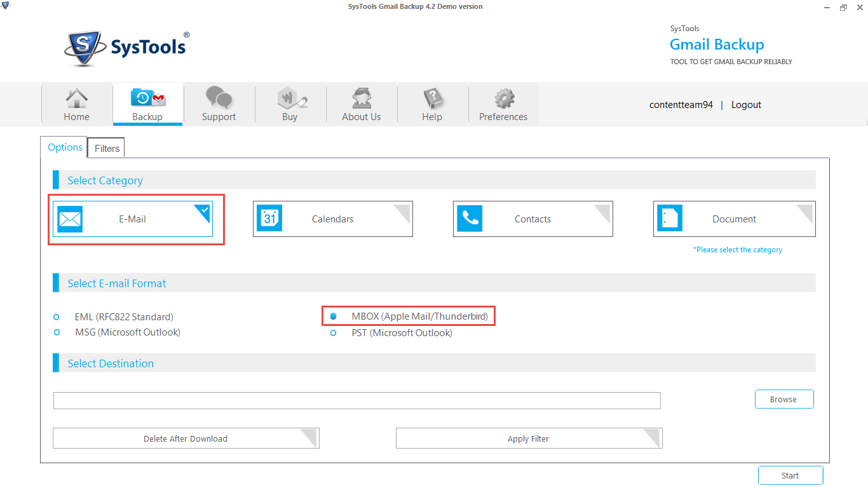Click the phone icon in Contacts tile

coord(470,219)
